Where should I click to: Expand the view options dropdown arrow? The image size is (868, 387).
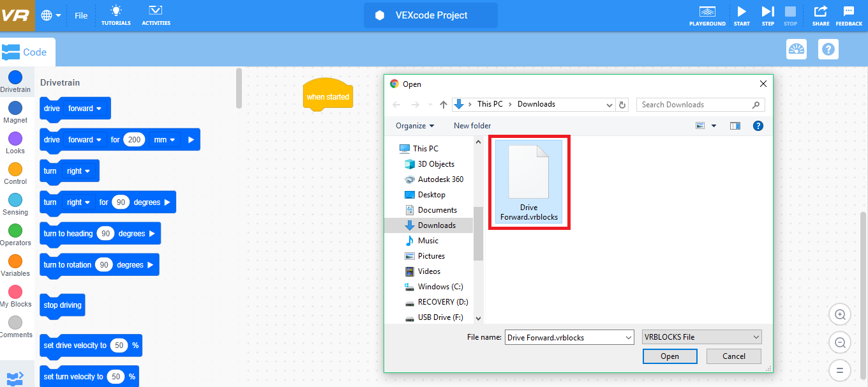click(714, 126)
